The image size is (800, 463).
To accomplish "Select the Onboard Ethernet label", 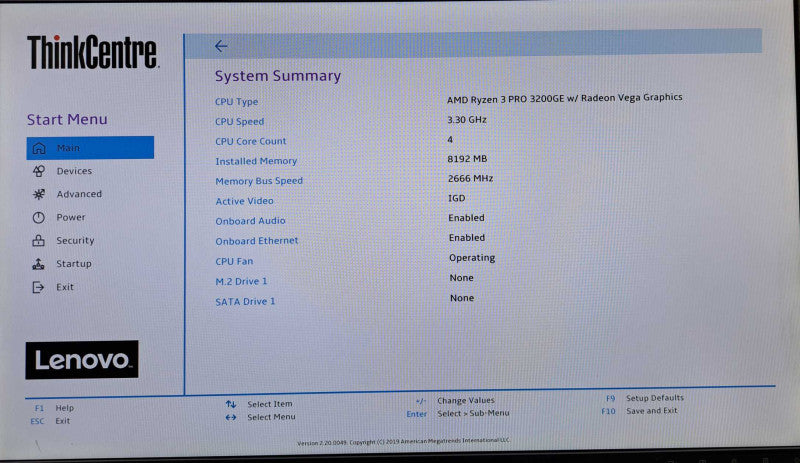I will (257, 241).
